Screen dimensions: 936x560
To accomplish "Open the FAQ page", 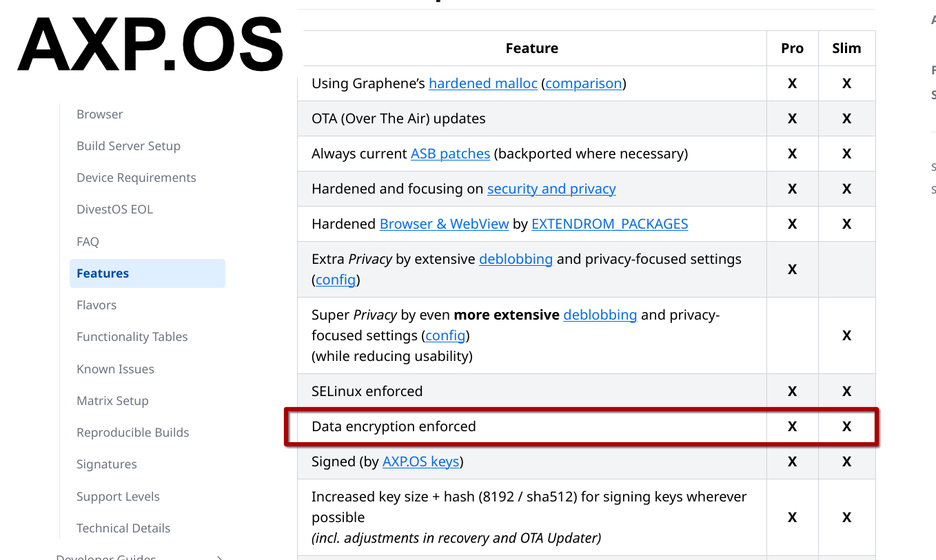I will pyautogui.click(x=88, y=242).
